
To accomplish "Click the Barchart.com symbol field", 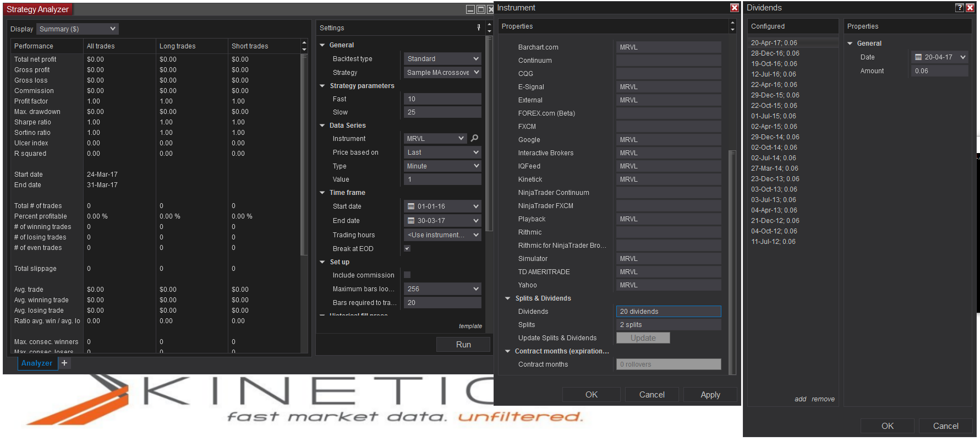I will pyautogui.click(x=669, y=47).
